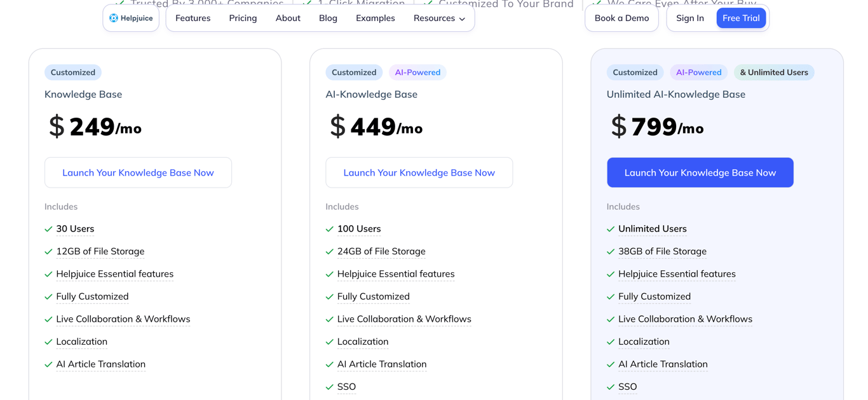Screen dimensions: 868x400
Task: Launch Knowledge Base for $449 plan
Action: pos(419,172)
